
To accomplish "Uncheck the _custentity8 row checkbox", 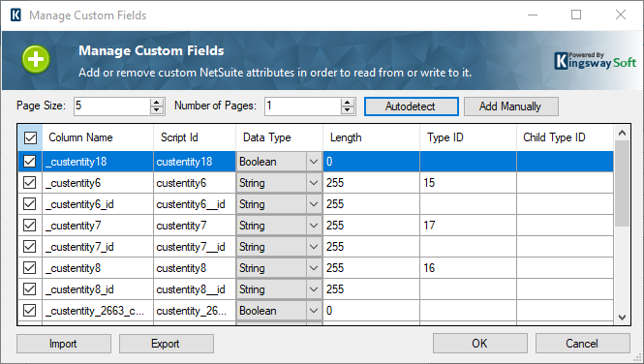I will 30,268.
